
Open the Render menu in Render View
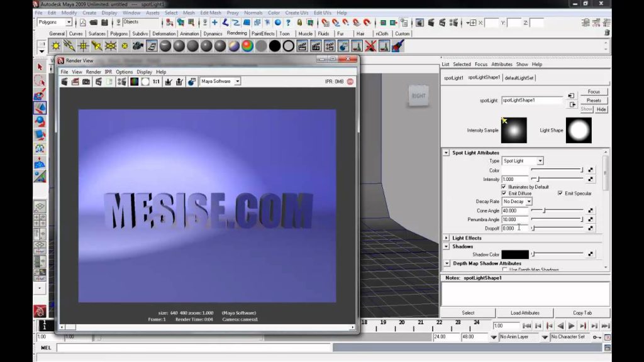[x=93, y=72]
